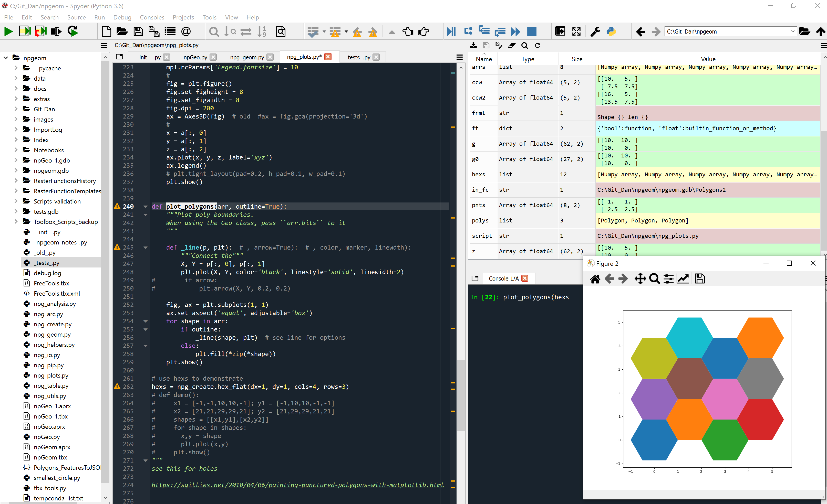Image resolution: width=827 pixels, height=504 pixels.
Task: Open the Find in files icon
Action: pos(281,31)
